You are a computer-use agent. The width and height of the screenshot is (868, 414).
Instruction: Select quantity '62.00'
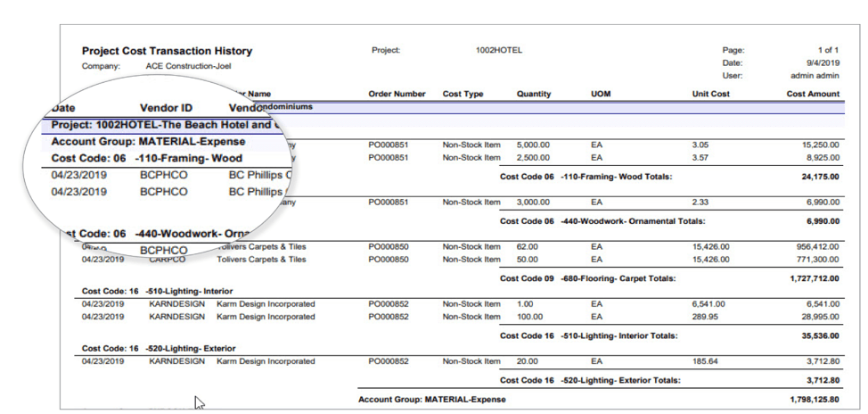[527, 246]
